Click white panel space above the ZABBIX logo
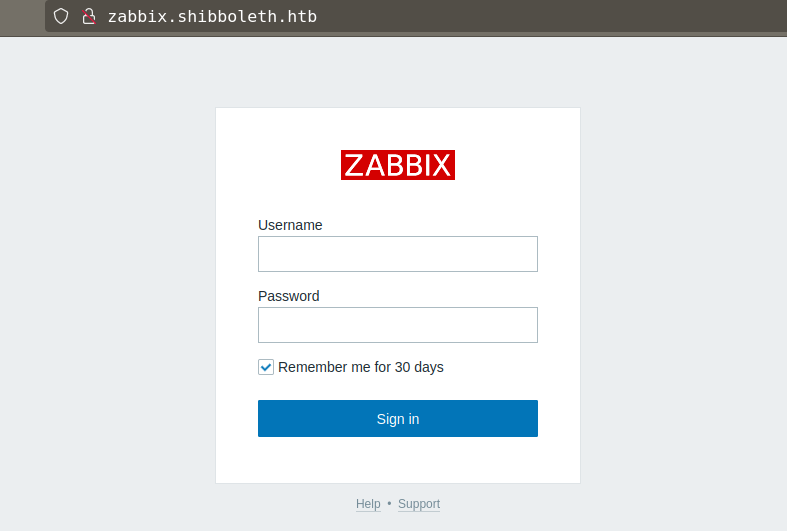The image size is (787, 531). tap(398, 128)
